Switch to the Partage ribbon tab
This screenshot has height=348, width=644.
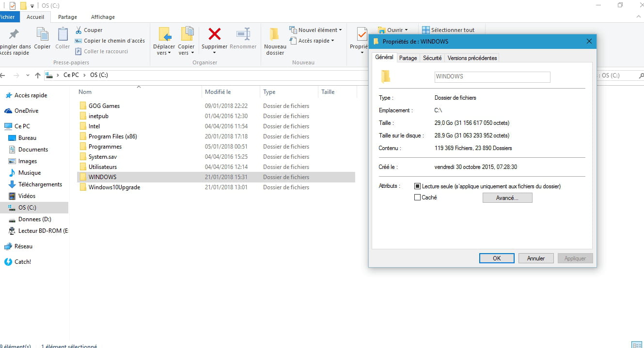67,17
